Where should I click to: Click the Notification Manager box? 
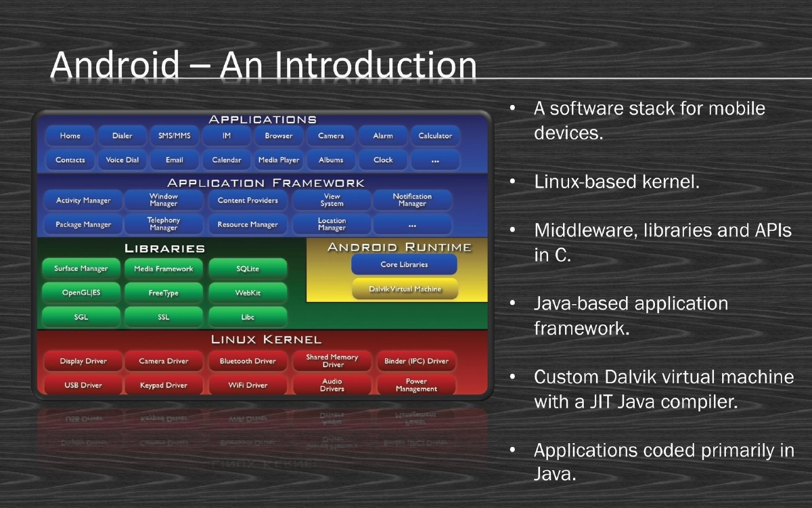coord(412,200)
